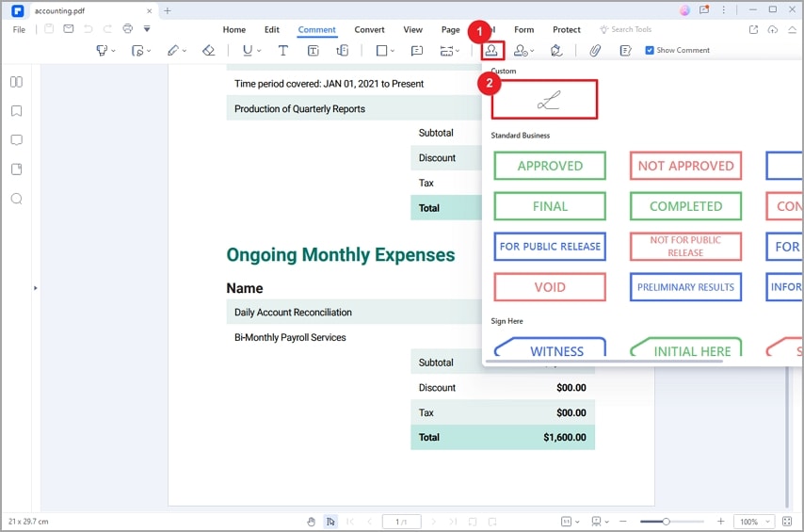Expand the area highlight dropdown arrow
804x532 pixels.
(x=149, y=51)
